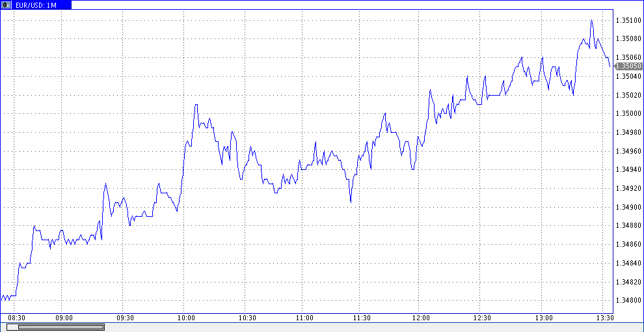
Task: Click the 1.35080 price axis label
Action: tap(629, 39)
